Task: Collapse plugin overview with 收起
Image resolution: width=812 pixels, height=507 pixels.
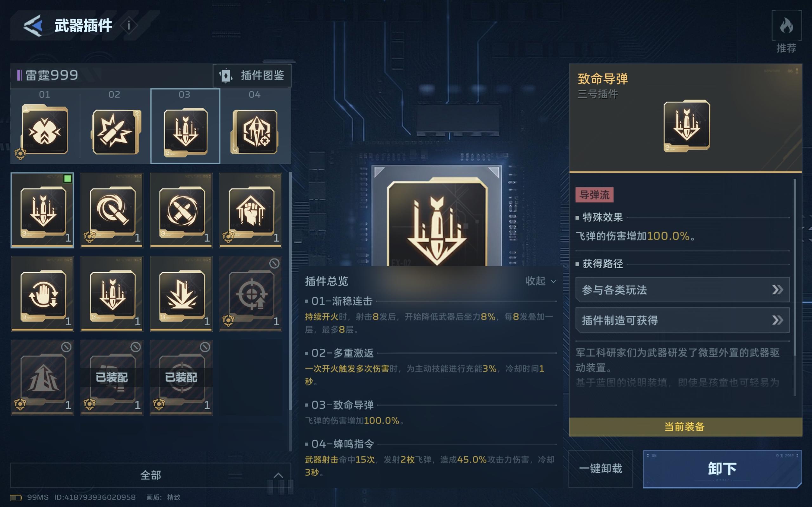Action: (x=541, y=281)
